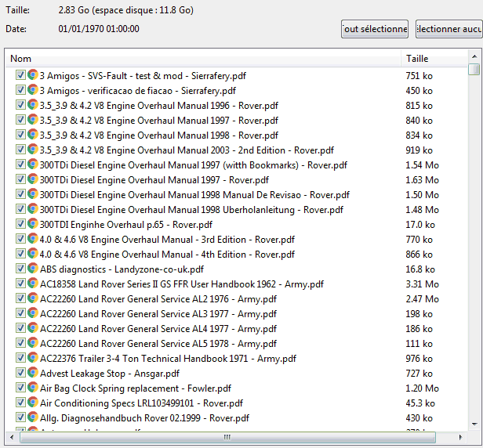Click the horizontal scrollbar left arrow

[12, 437]
